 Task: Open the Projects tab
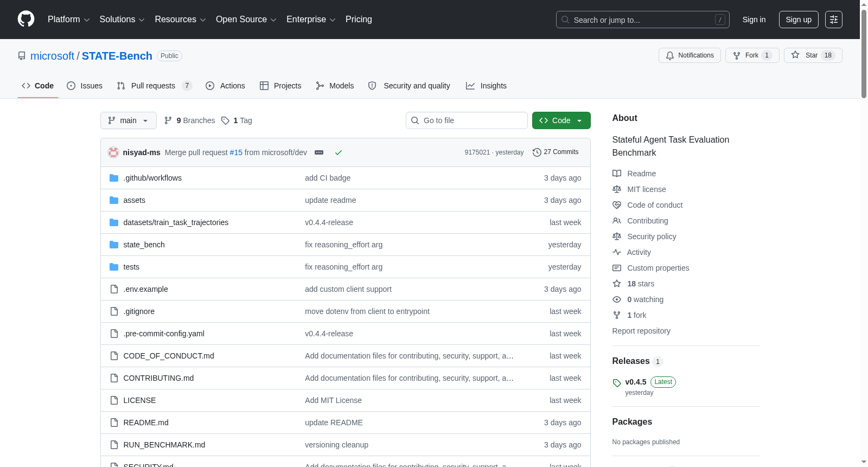click(x=280, y=86)
